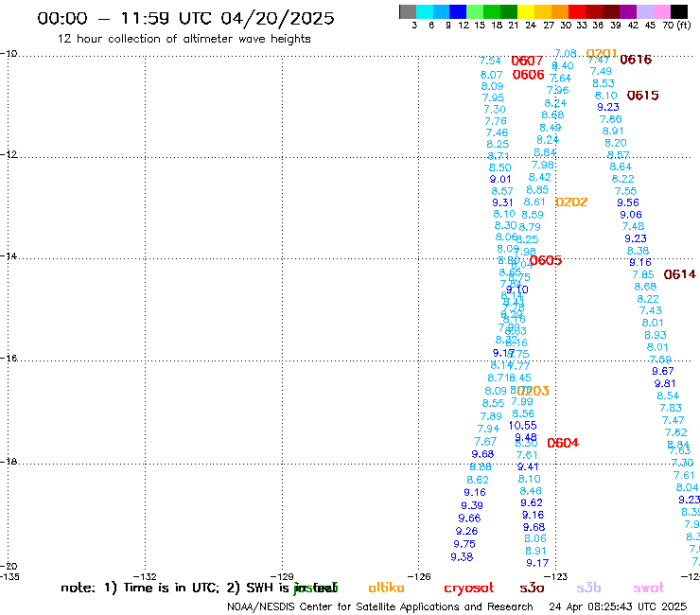
Task: Click the longitude axis label -126
Action: point(419,577)
